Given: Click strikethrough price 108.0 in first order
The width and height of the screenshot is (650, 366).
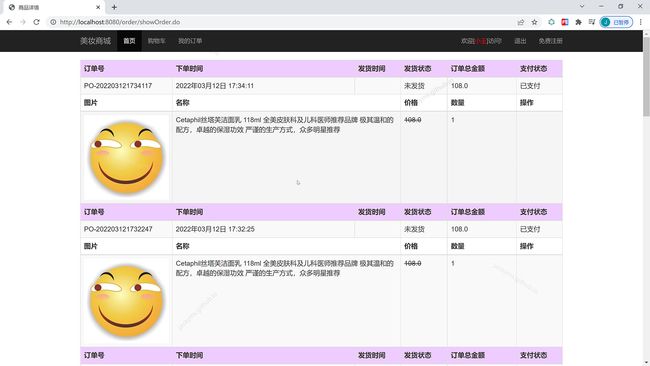Looking at the screenshot, I should 412,120.
